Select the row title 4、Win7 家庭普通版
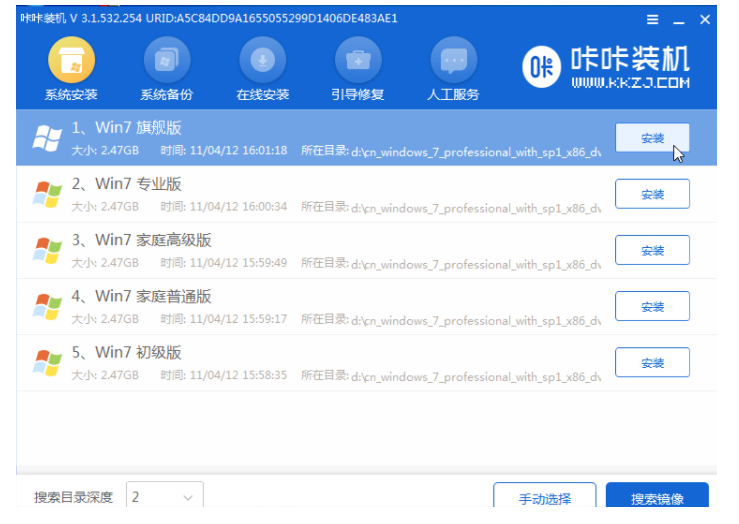The image size is (739, 524). click(141, 296)
